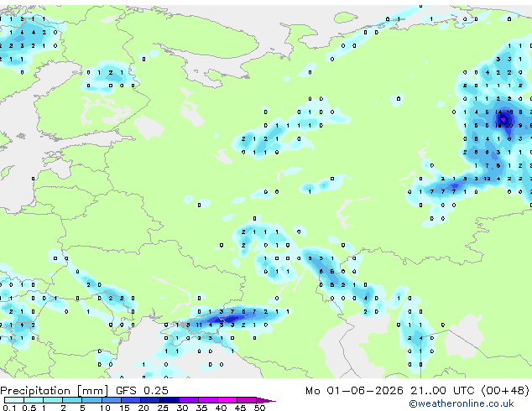This screenshot has height=411, width=532.
Task: Click the date 'Mo 01-06-2026'
Action: (354, 391)
